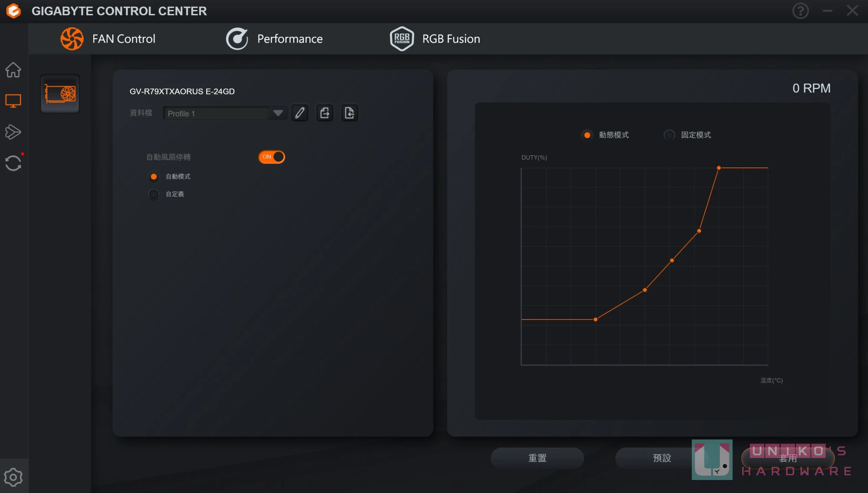Open the RGB Fusion tab
The height and width of the screenshot is (493, 868).
click(435, 39)
